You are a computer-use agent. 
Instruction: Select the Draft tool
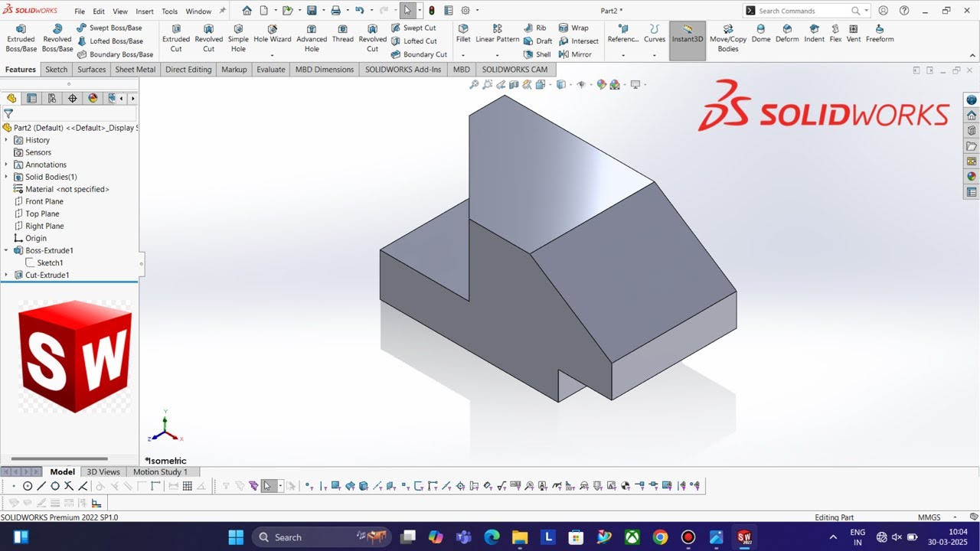[x=538, y=41]
